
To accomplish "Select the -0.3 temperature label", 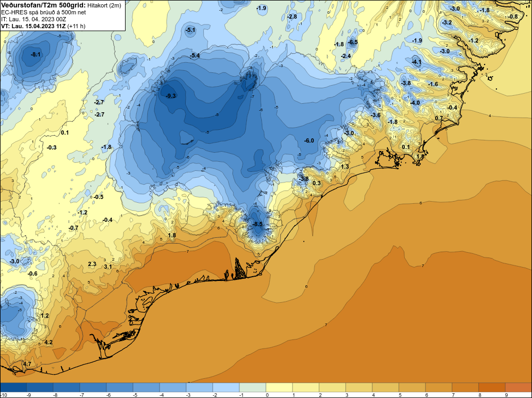I will click(x=52, y=147).
